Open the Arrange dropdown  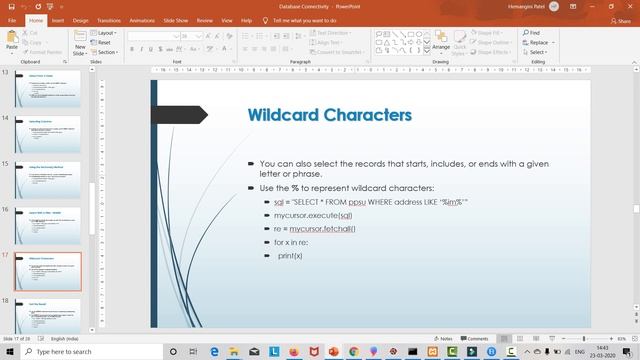[x=441, y=43]
